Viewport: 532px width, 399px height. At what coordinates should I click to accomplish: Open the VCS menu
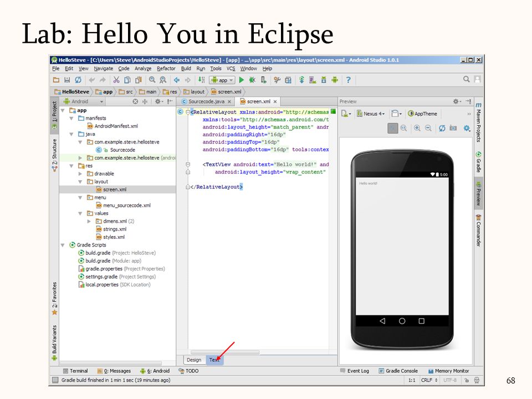point(231,69)
